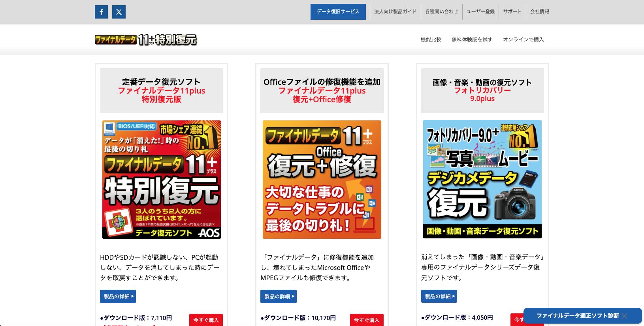Click the ファイナルデータ11plus 特別復元版 heading
Screen dimensions: 644x326
pyautogui.click(x=162, y=95)
